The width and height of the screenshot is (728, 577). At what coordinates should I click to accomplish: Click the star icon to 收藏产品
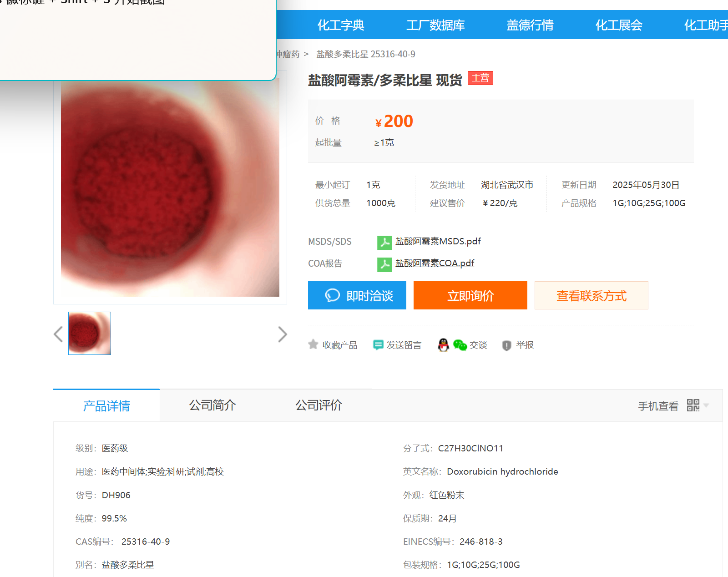313,344
